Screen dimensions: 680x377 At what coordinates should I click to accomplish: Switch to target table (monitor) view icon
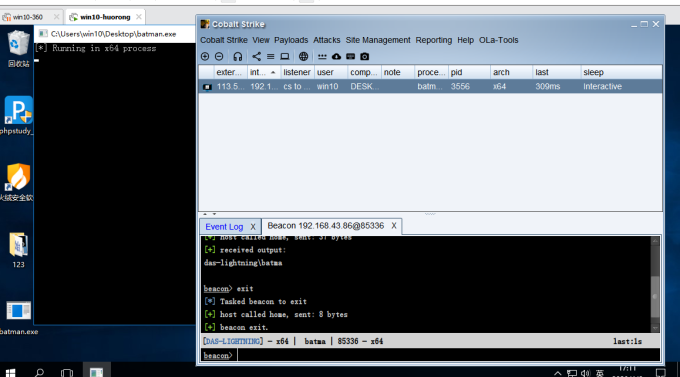pos(284,56)
